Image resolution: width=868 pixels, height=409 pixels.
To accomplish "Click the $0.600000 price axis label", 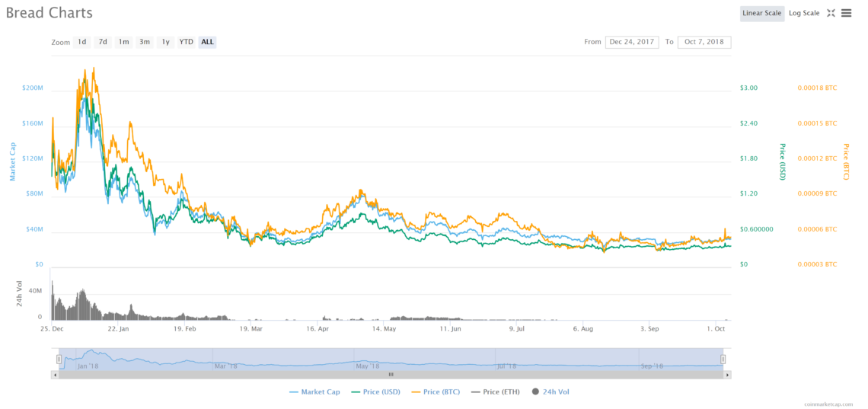I will 756,229.
